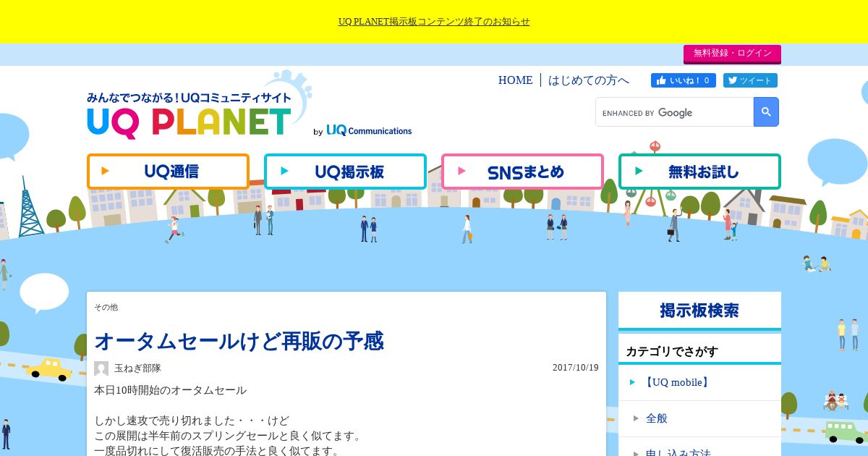Screen dimensions: 868x456
Task: Click the post date 2017/10/19
Action: [x=576, y=368]
